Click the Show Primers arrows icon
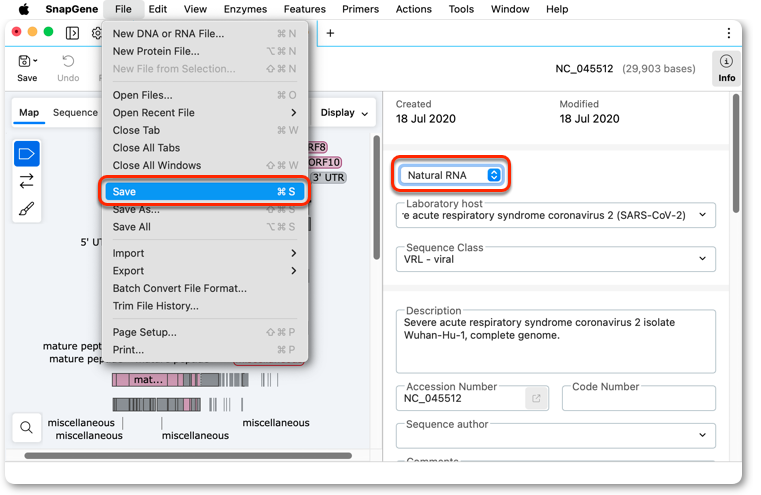Viewport: 761px width, 495px height. click(27, 181)
